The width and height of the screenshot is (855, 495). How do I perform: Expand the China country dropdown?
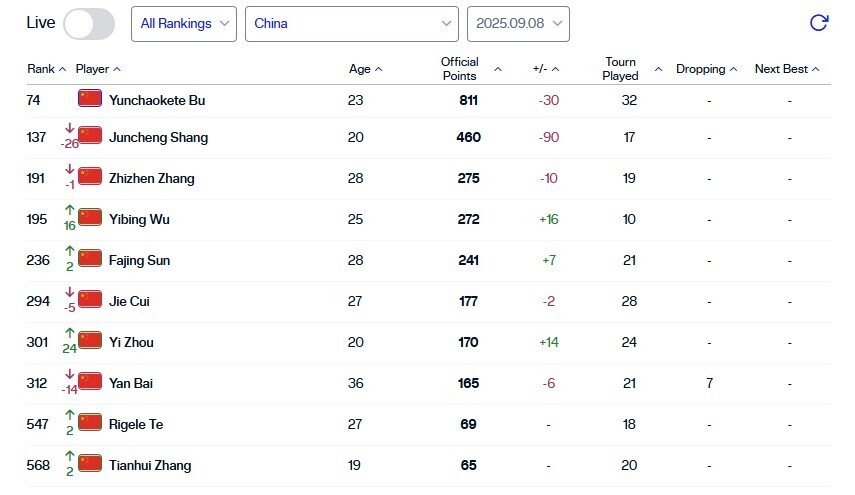(x=352, y=23)
